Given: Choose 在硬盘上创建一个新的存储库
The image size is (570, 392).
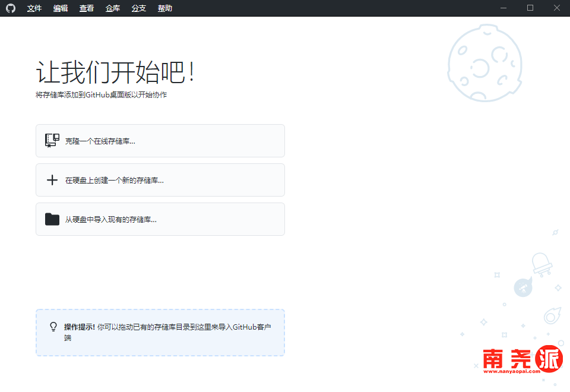Looking at the screenshot, I should pos(160,180).
